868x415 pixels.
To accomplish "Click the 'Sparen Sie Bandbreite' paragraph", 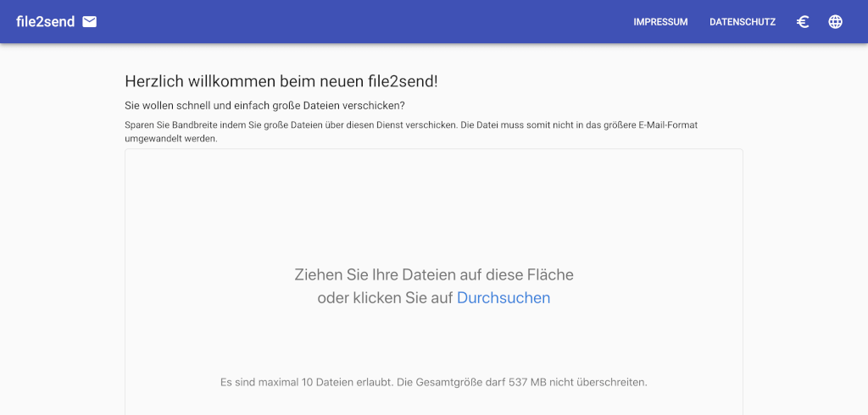I will 411,131.
